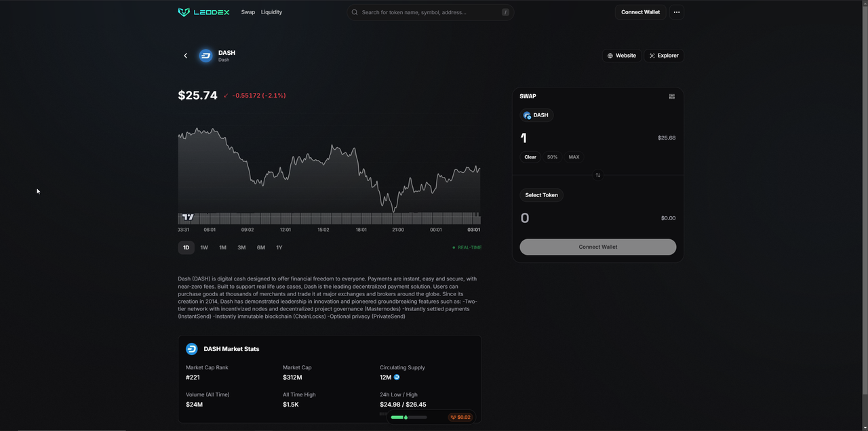The image size is (868, 431).
Task: Select the 1W chart range
Action: pos(204,247)
